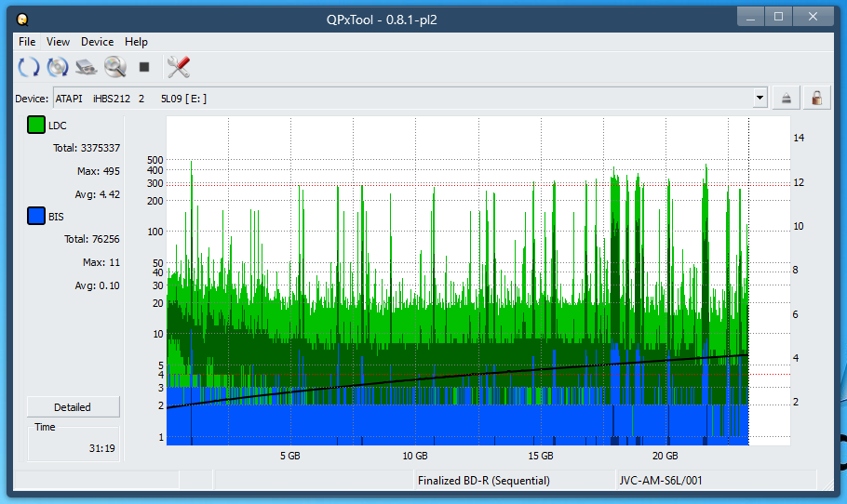Maximize the QPxTool window
The height and width of the screenshot is (504, 847).
tap(778, 16)
